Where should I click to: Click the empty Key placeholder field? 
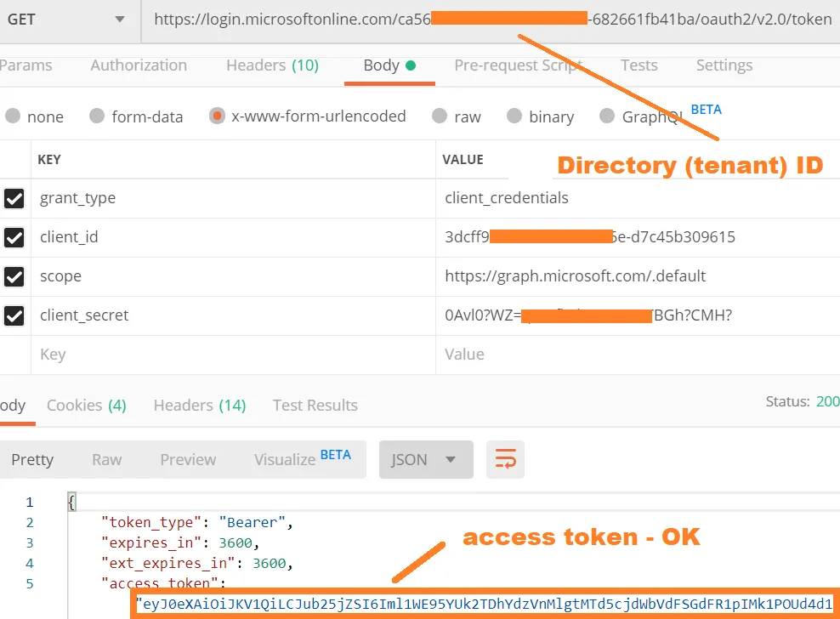234,355
